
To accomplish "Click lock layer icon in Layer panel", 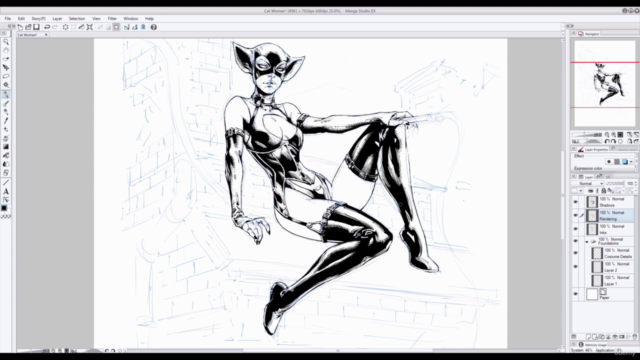I will [603, 191].
